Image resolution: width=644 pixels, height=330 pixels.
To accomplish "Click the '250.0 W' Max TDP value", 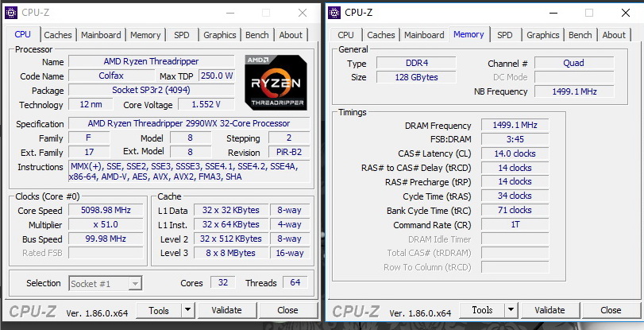I will click(x=217, y=76).
